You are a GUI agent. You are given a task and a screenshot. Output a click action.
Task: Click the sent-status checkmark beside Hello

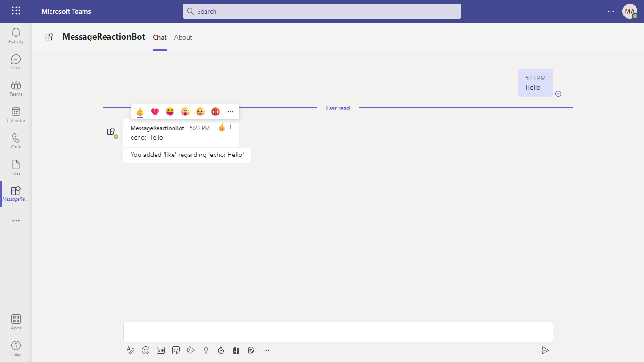click(x=558, y=94)
